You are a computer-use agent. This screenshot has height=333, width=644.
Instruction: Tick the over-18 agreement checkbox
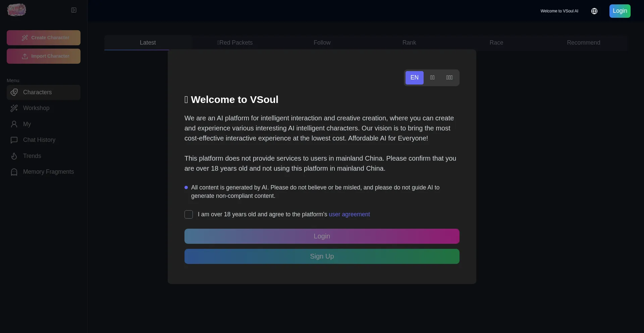pyautogui.click(x=189, y=214)
